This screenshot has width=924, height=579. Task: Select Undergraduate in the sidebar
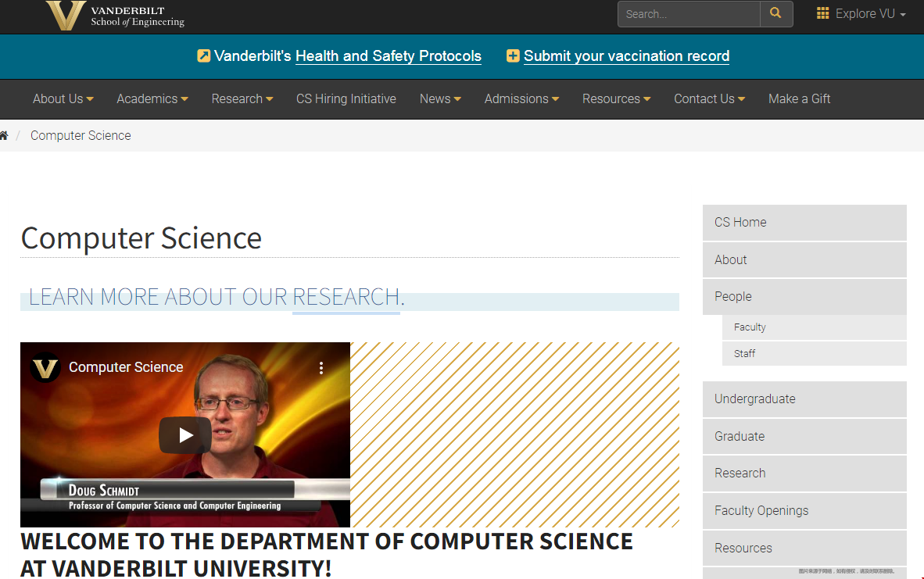click(804, 399)
